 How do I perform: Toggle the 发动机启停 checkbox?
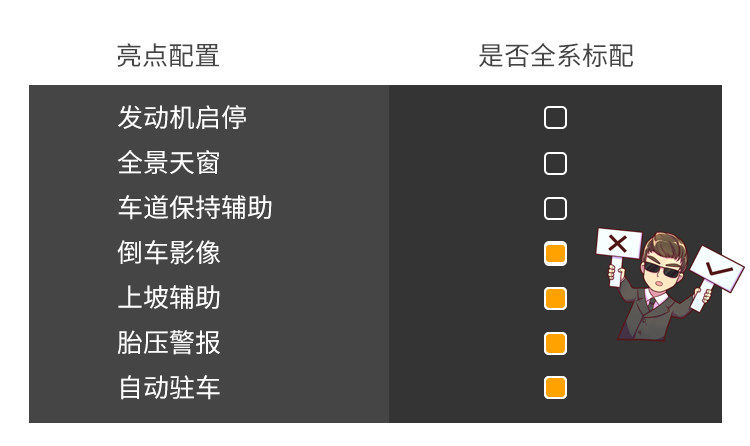[555, 118]
